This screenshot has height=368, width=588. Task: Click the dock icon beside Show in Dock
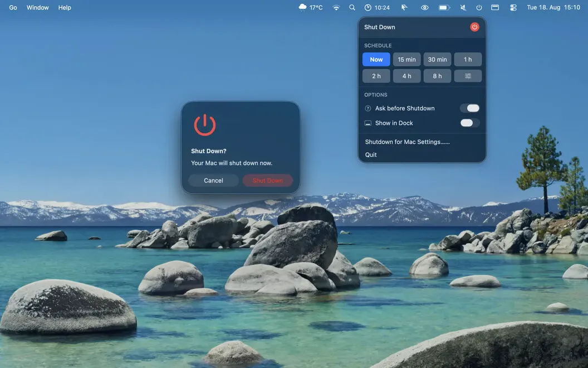coord(368,123)
